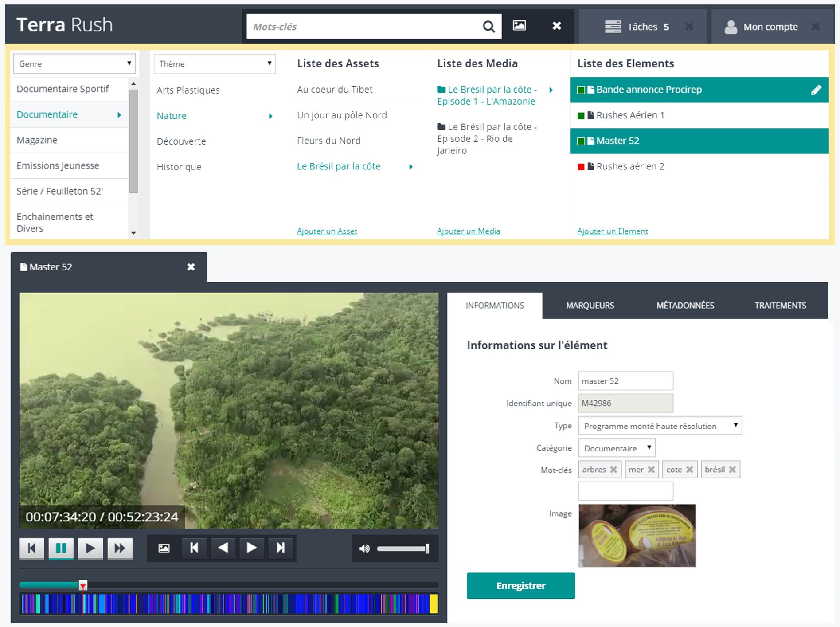Click folder icon of Episode 2 Rio de Janeiro
This screenshot has width=840, height=627.
[441, 126]
